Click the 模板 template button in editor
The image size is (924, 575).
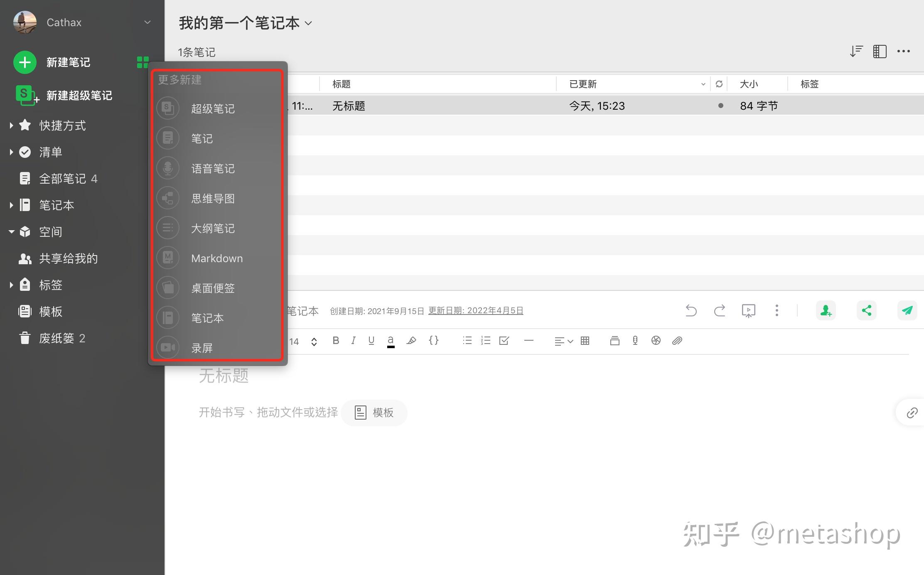click(x=374, y=413)
